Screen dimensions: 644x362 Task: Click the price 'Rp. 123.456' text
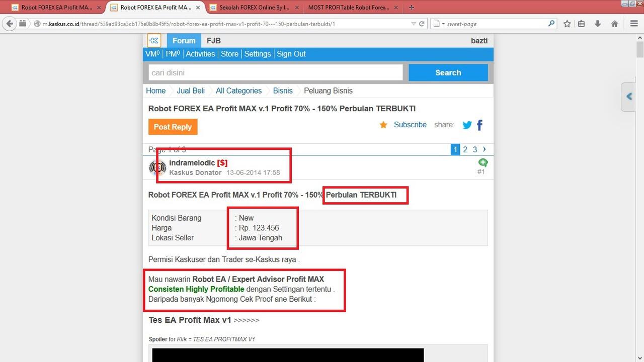259,228
